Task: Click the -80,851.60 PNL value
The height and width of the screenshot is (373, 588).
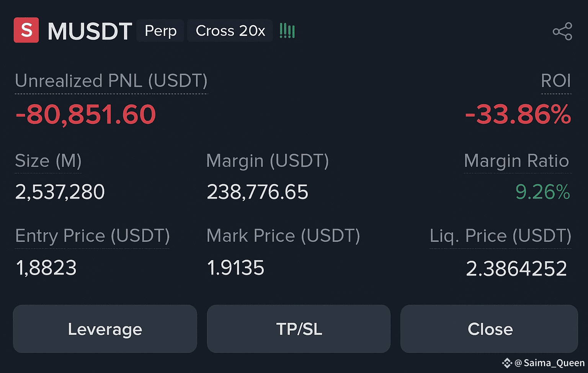Action: 86,115
